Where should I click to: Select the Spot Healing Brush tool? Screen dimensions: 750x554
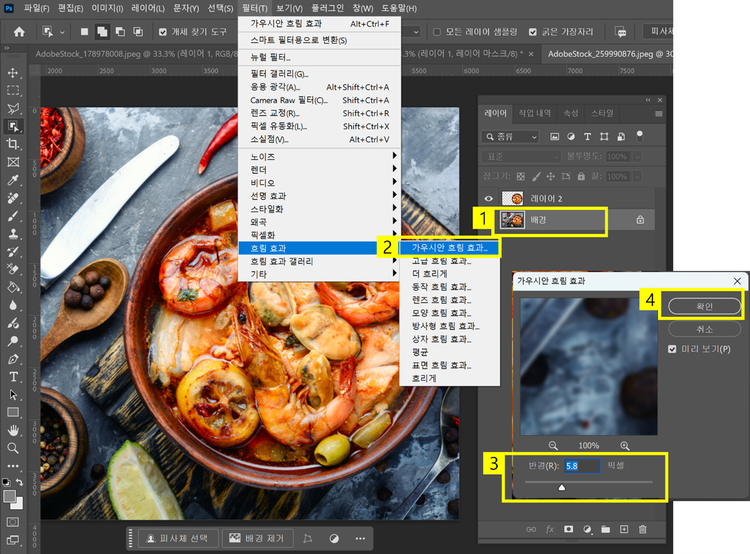click(x=13, y=198)
